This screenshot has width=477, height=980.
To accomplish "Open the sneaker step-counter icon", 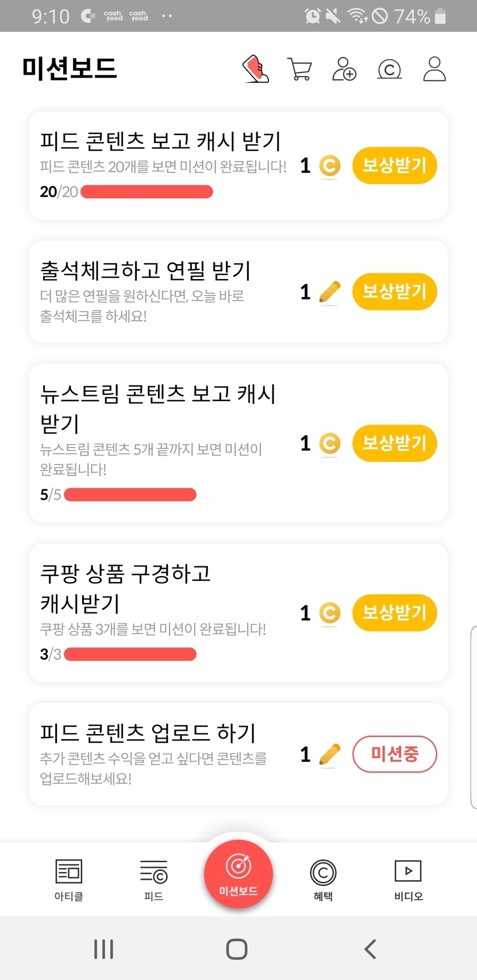I will (256, 69).
